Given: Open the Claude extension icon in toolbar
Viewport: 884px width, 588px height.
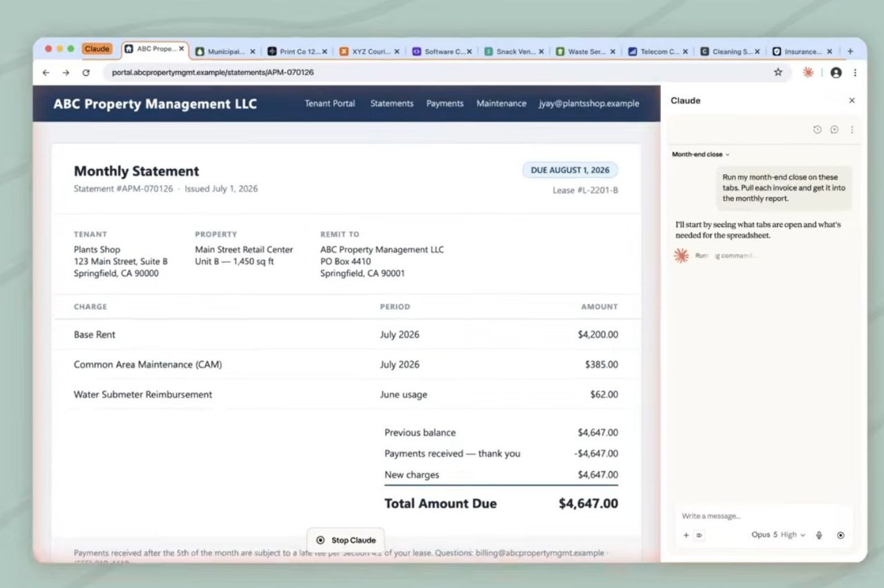Looking at the screenshot, I should [x=808, y=72].
